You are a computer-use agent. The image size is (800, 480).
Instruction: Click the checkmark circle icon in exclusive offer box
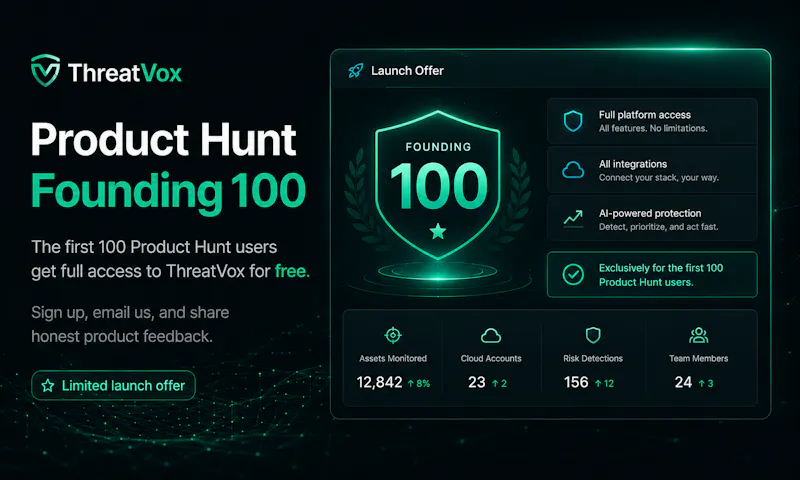pos(573,274)
